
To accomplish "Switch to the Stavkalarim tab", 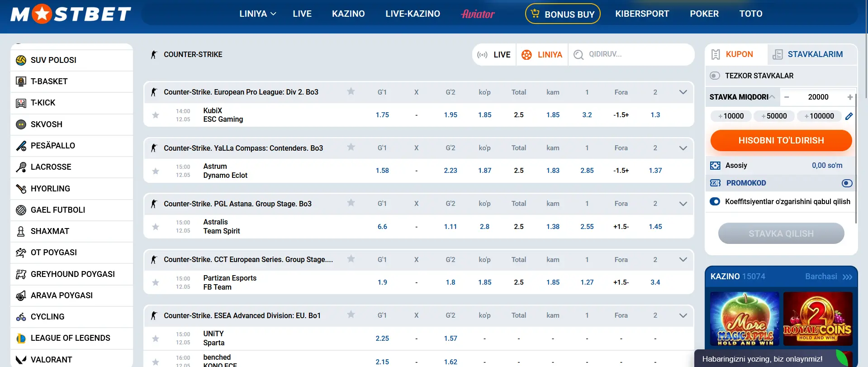I will (x=812, y=54).
